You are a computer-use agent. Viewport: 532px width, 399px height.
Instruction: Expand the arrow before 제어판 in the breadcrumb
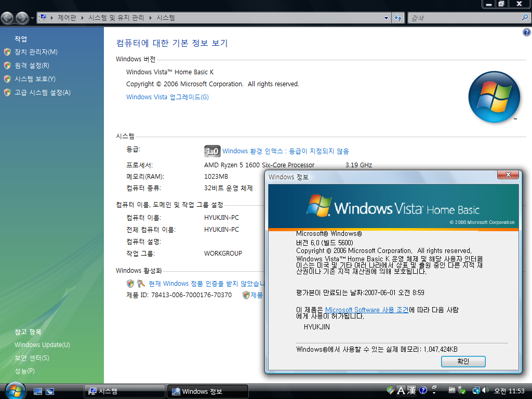tap(52, 18)
